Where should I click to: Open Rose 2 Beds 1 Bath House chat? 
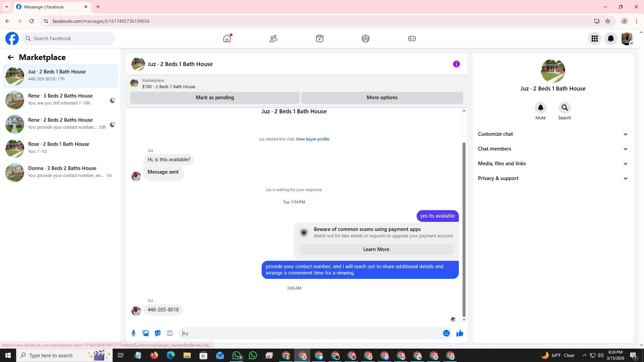[60, 148]
